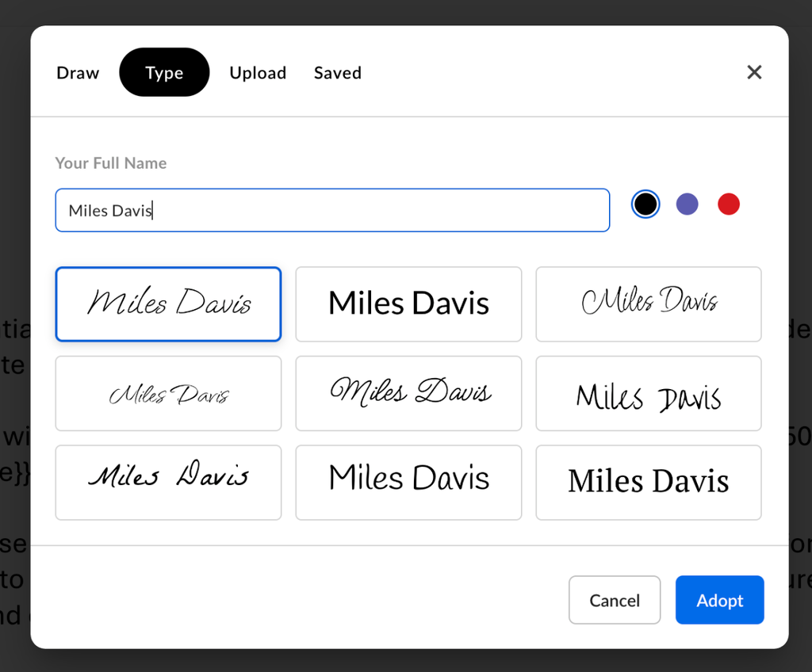This screenshot has width=812, height=672.
Task: Click the Your Full Name text field
Action: (331, 210)
